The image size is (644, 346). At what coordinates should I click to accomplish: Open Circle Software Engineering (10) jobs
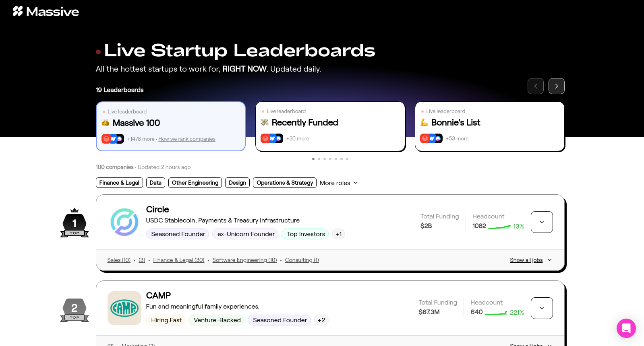[244, 260]
